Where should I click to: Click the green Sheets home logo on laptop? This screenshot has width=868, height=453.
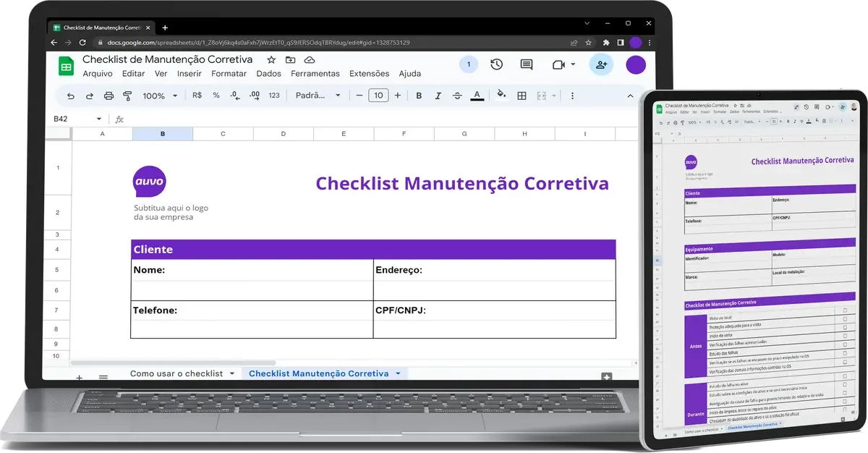(66, 66)
